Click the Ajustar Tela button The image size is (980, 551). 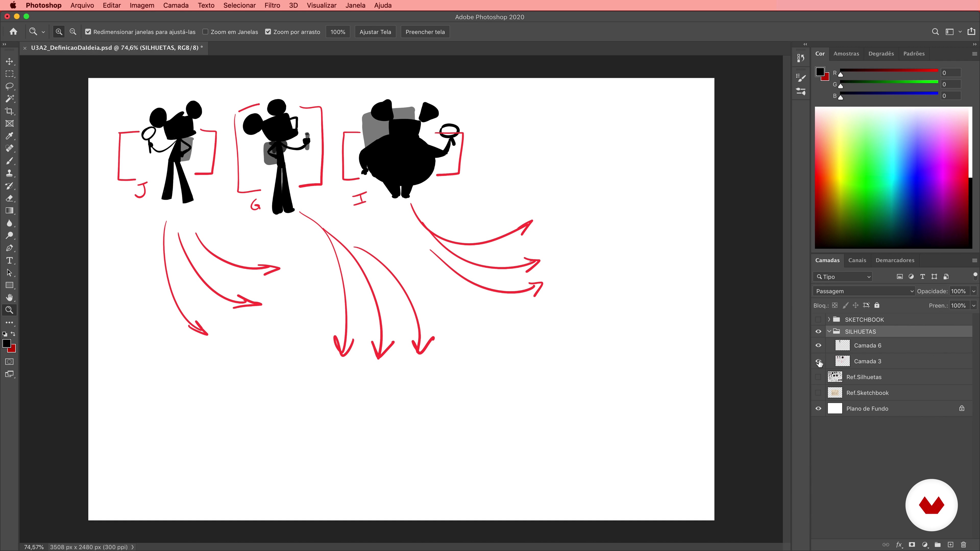point(375,32)
